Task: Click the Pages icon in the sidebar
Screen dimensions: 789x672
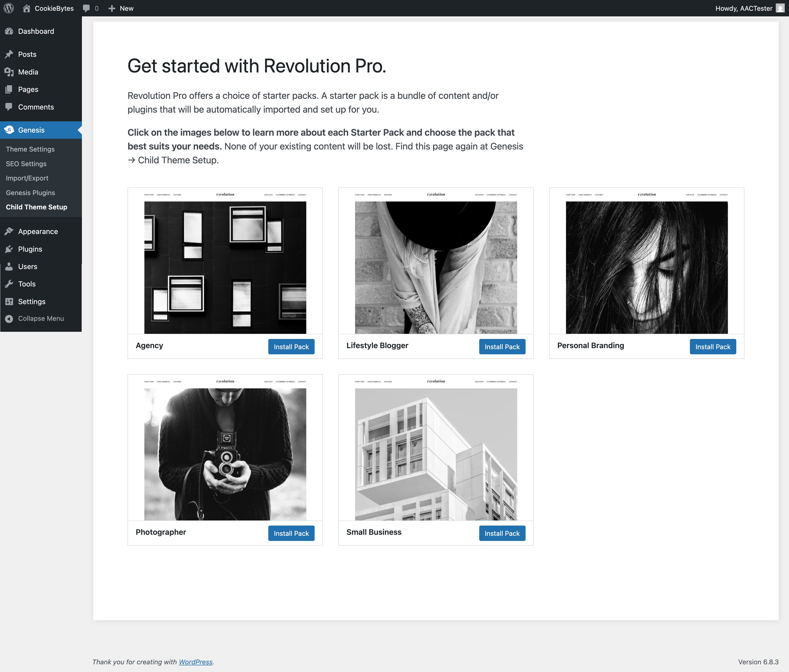Action: pyautogui.click(x=9, y=89)
